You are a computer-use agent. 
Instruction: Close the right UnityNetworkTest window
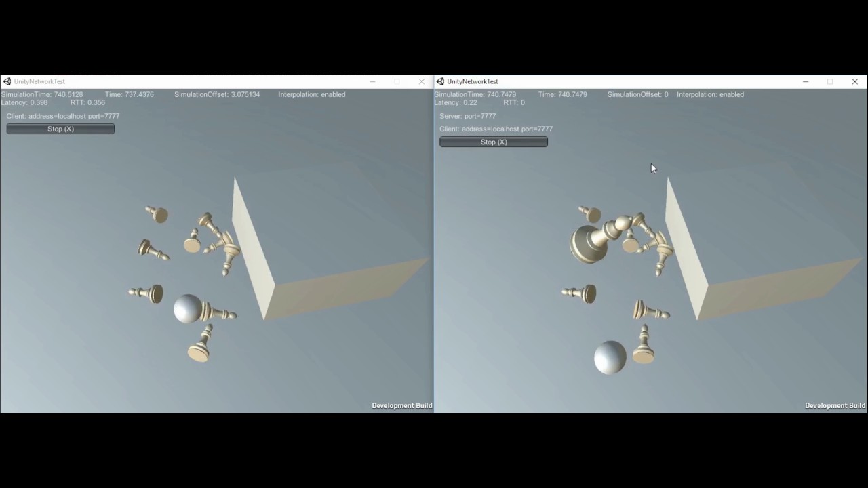(x=854, y=81)
